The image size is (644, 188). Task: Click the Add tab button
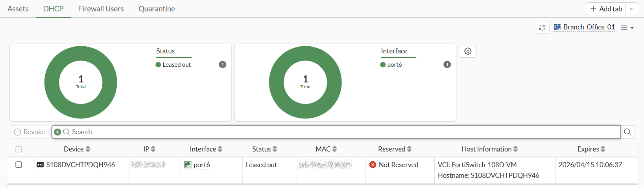pyautogui.click(x=606, y=9)
